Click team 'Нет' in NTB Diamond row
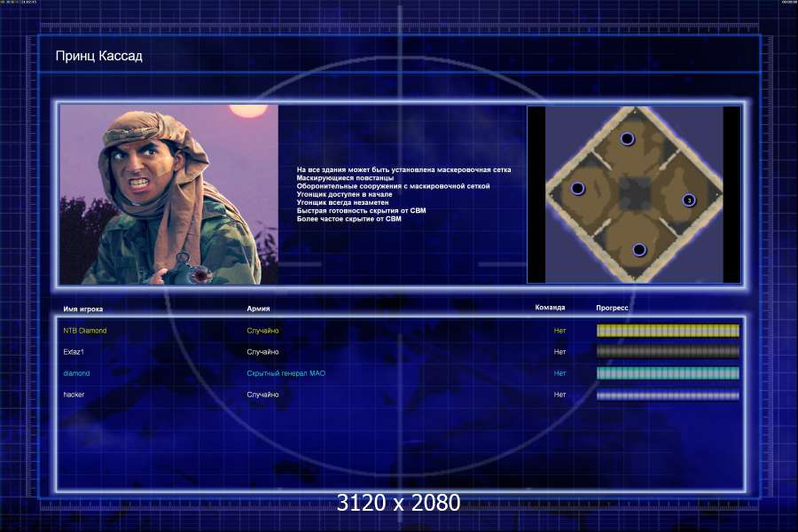The width and height of the screenshot is (798, 532). [x=559, y=331]
